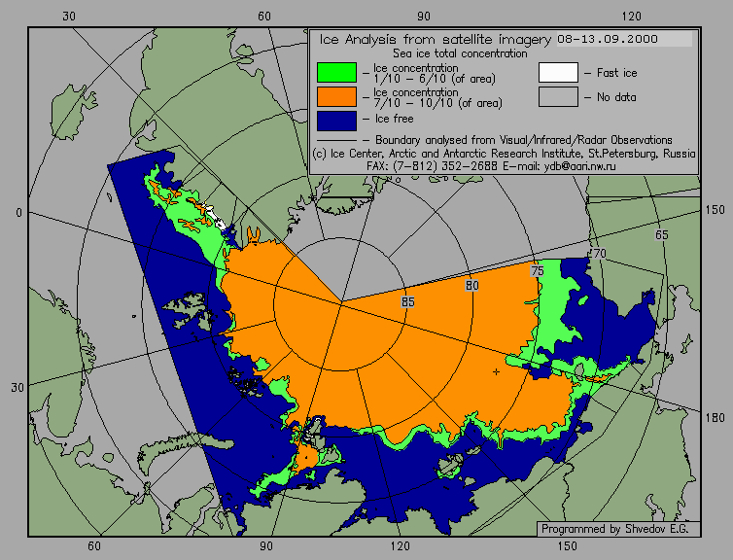Click the e-mail address ydb@aari.nw.ru
This screenshot has width=733, height=560.
579,166
